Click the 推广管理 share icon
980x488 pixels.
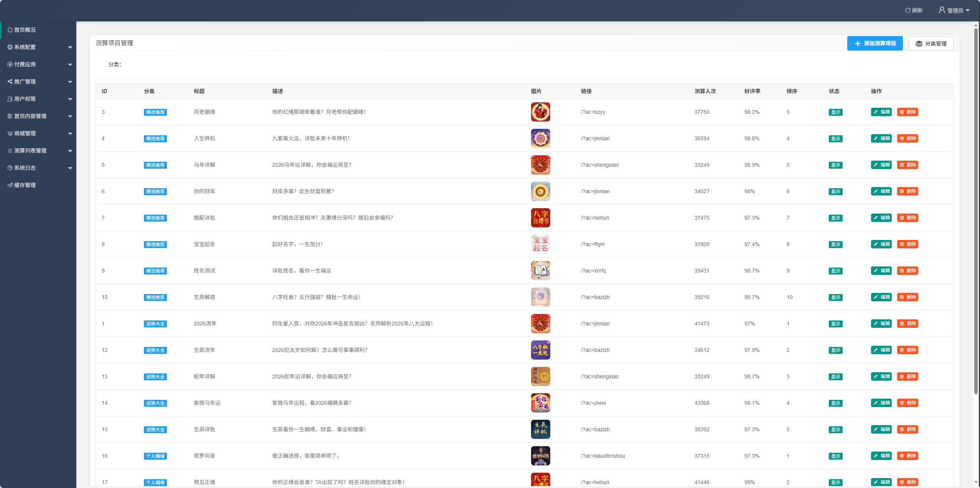(10, 82)
